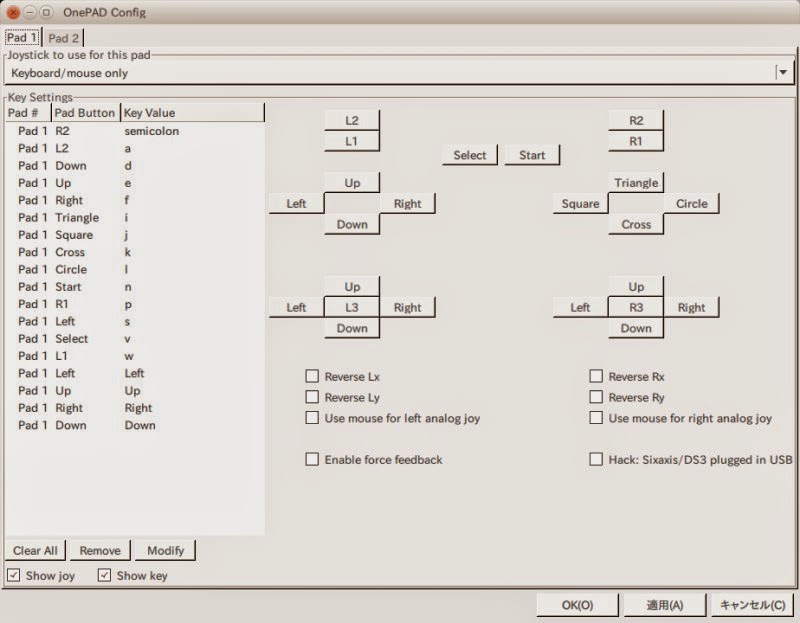Click the Left button beside R3

tap(581, 308)
